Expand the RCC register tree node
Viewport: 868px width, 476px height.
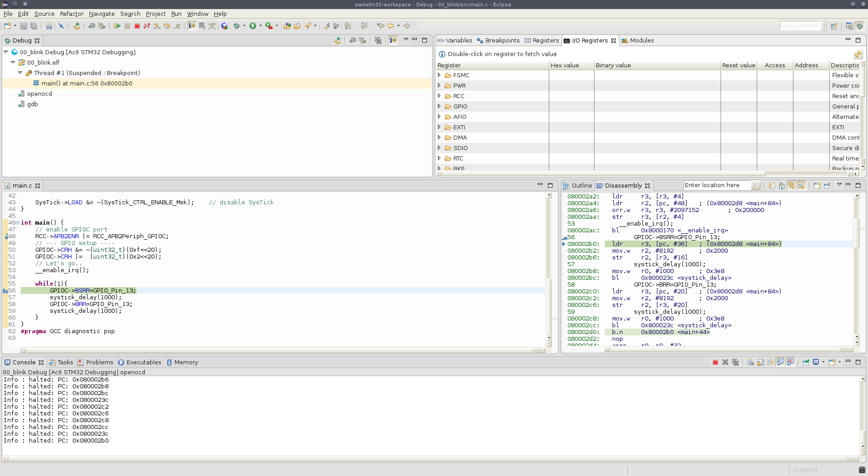[439, 96]
